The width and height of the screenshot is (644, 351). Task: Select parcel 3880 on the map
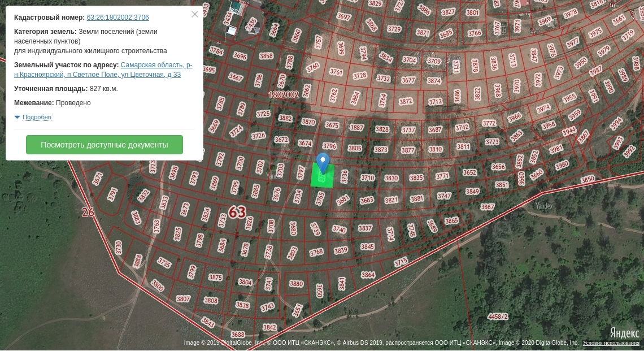click(296, 284)
